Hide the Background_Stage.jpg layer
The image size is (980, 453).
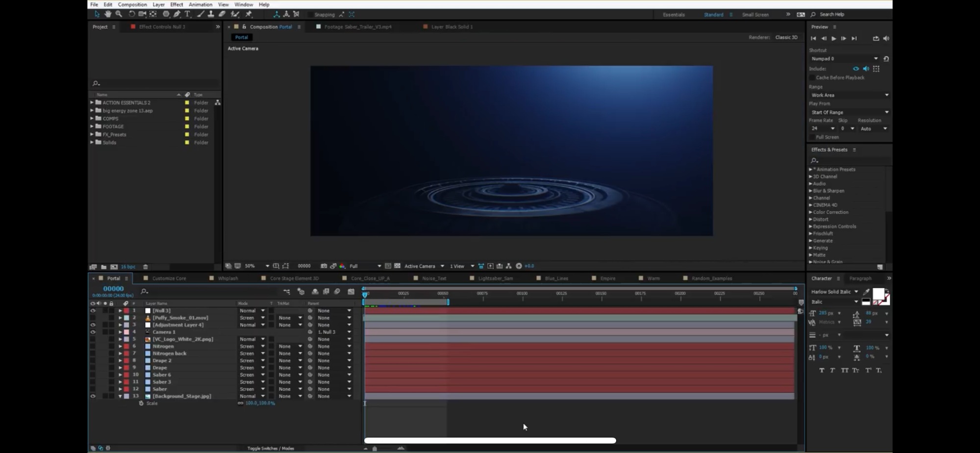[93, 396]
